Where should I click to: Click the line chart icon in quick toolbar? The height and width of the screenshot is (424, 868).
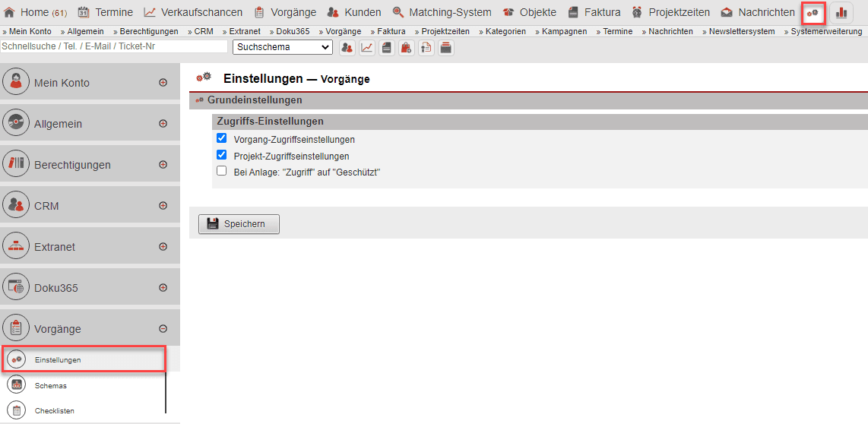point(366,47)
